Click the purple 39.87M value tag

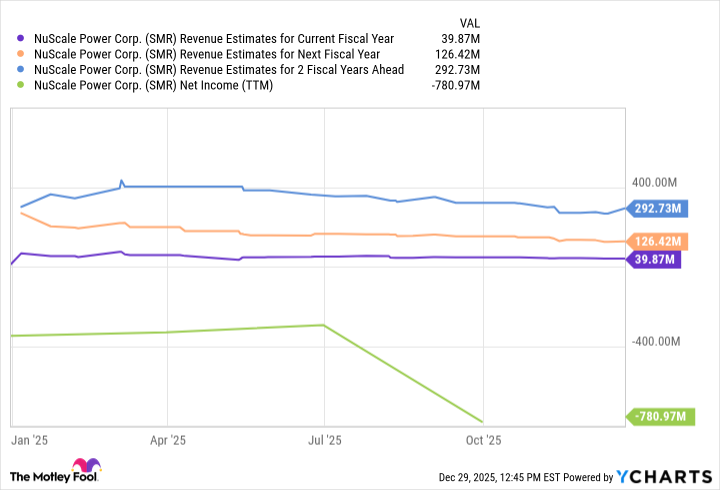click(x=652, y=260)
